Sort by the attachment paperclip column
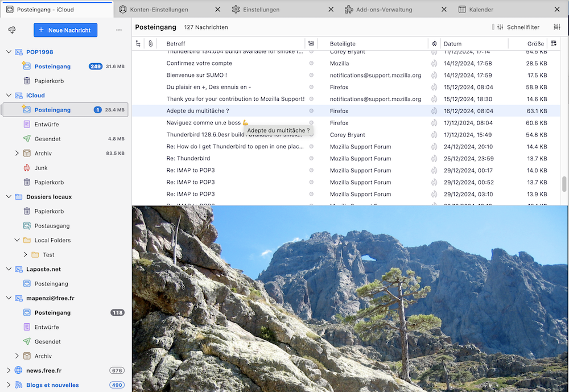This screenshot has height=392, width=569. click(151, 44)
